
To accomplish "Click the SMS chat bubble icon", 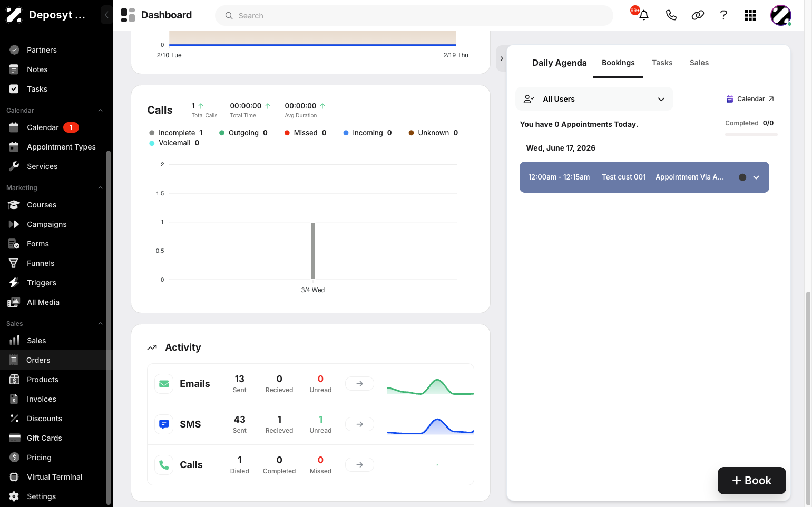I will 164,424.
